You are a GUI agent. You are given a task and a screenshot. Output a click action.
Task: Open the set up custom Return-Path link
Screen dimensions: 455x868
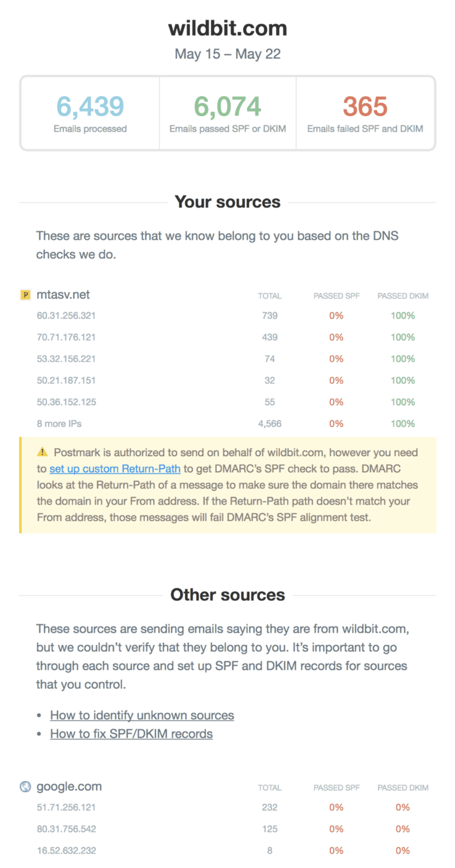pos(115,469)
